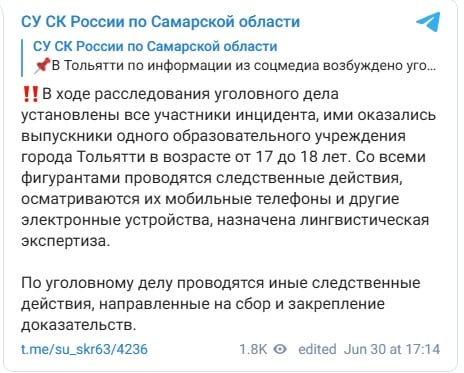Click the blue vertical bar of quote
464x373 pixels.
point(22,57)
